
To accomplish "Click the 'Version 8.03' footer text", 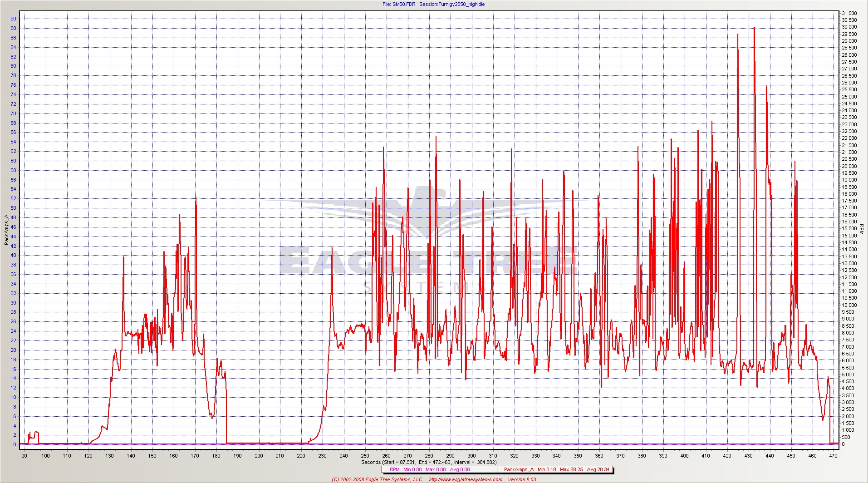I will pos(522,479).
